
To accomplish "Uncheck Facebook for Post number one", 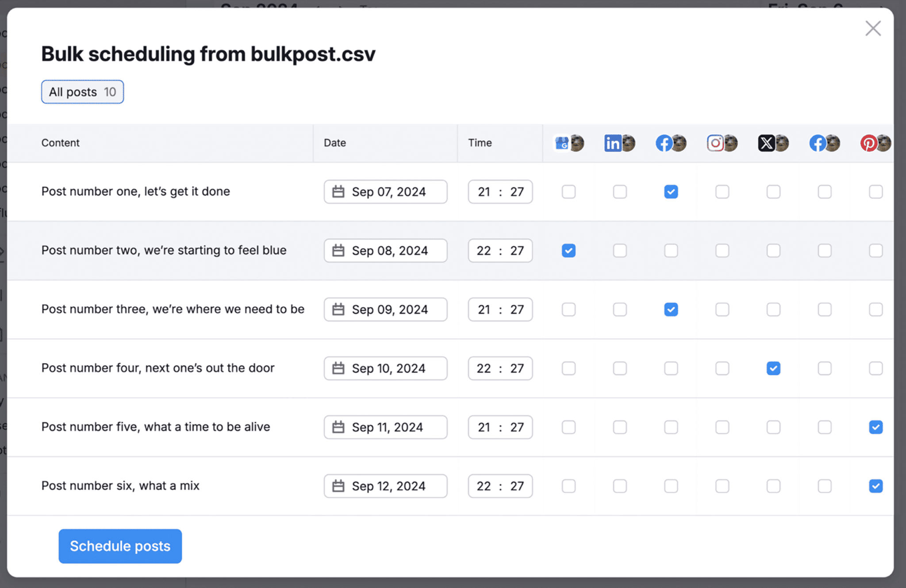I will 671,192.
